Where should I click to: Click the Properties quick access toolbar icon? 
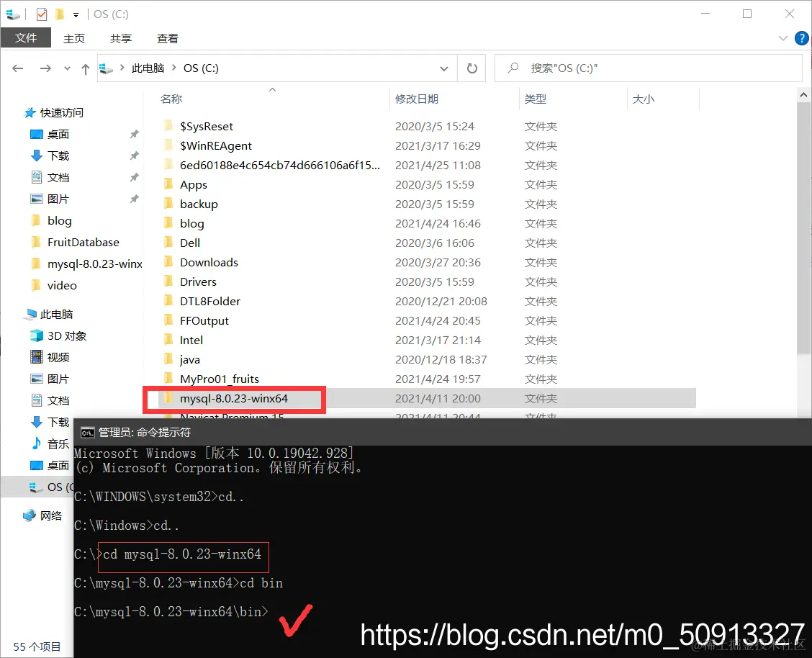(42, 14)
